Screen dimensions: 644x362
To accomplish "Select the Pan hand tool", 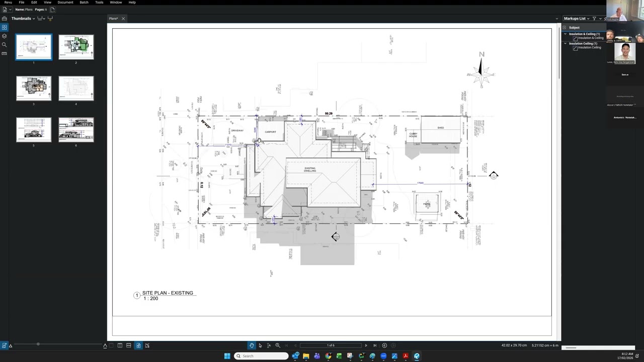I will (x=252, y=345).
